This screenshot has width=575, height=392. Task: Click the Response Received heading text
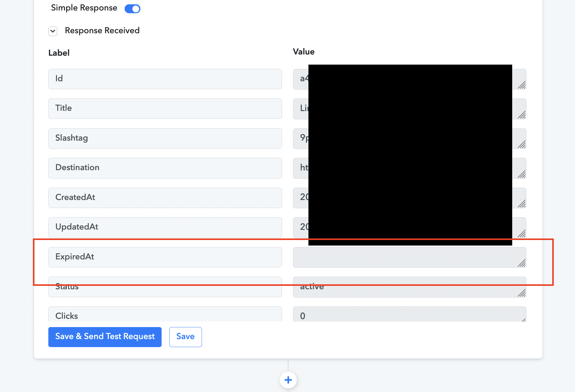pyautogui.click(x=102, y=30)
